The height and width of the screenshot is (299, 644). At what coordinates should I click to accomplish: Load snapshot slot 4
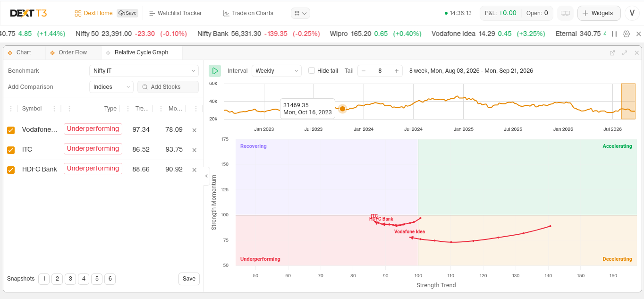pyautogui.click(x=84, y=279)
